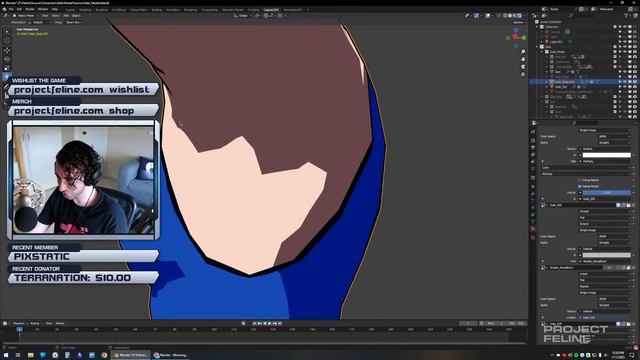Viewport: 640px width, 360px height.
Task: Open the Texture properties tab
Action: pyautogui.click(x=533, y=237)
